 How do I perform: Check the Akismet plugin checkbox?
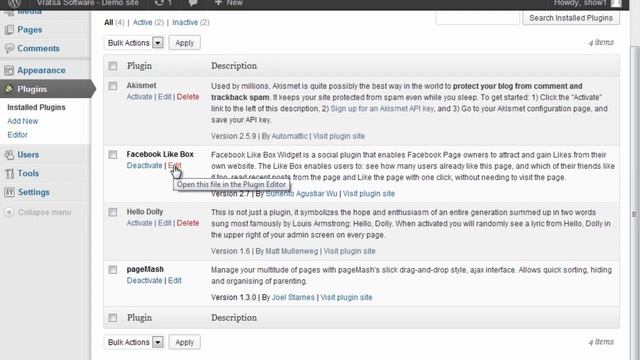pos(113,86)
